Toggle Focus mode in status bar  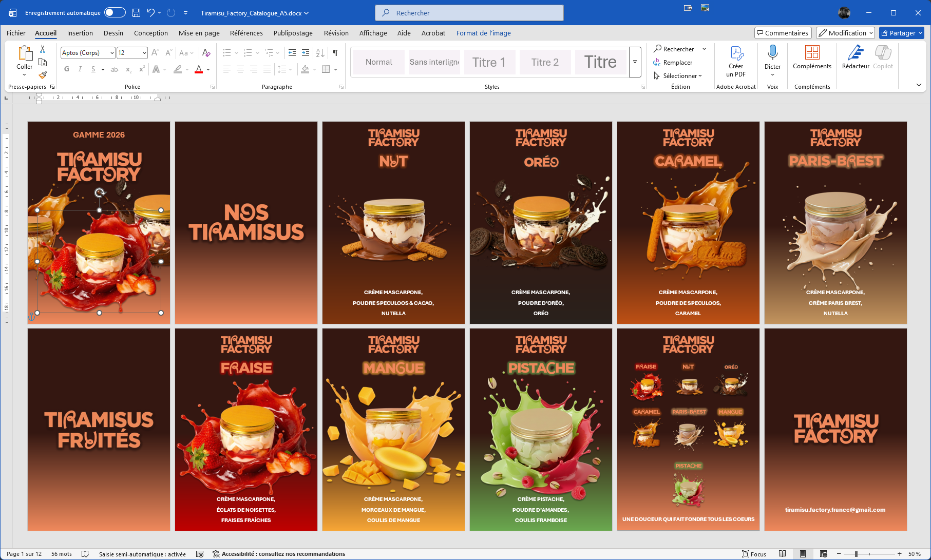754,554
